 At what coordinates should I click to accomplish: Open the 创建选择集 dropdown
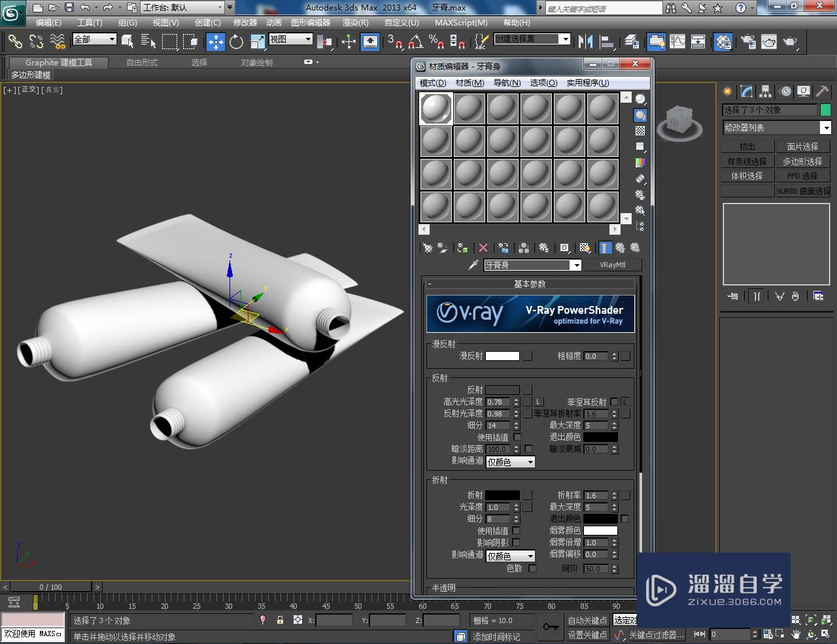pyautogui.click(x=532, y=39)
